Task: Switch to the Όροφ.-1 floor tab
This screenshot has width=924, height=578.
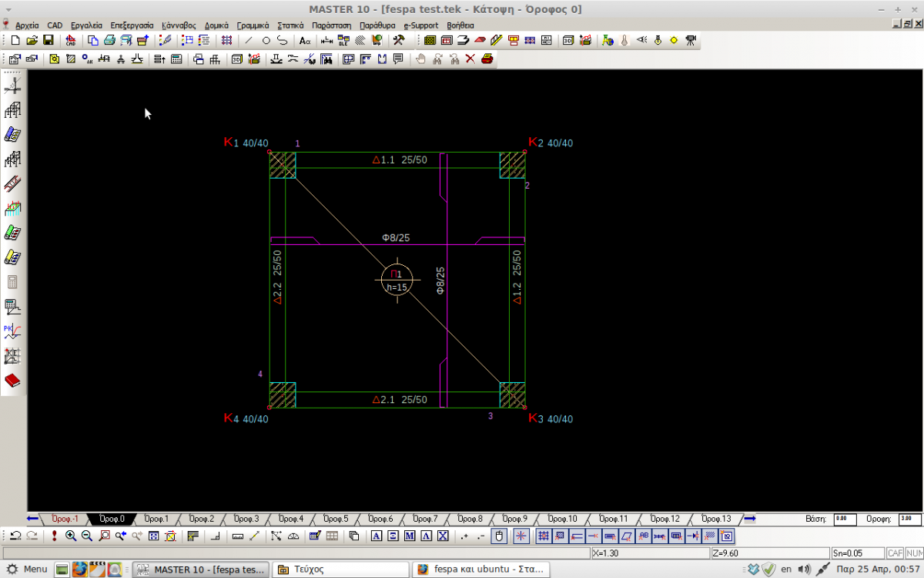Action: pos(65,519)
